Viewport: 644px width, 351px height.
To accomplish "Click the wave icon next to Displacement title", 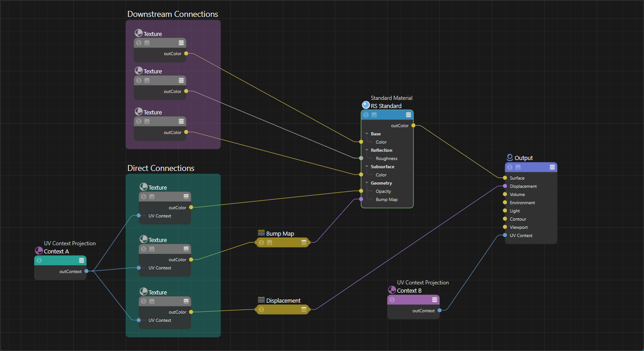I will pyautogui.click(x=261, y=300).
